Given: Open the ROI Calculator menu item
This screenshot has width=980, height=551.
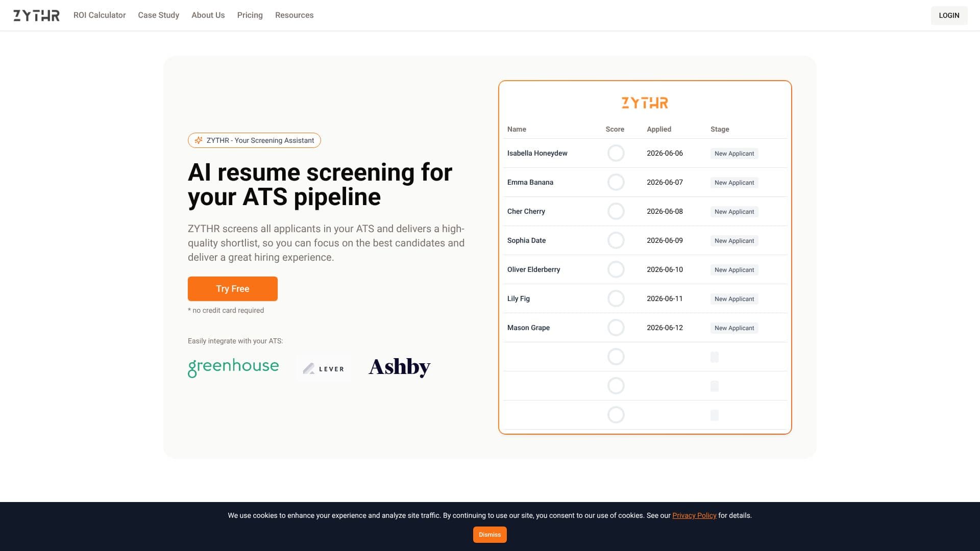Looking at the screenshot, I should [100, 15].
